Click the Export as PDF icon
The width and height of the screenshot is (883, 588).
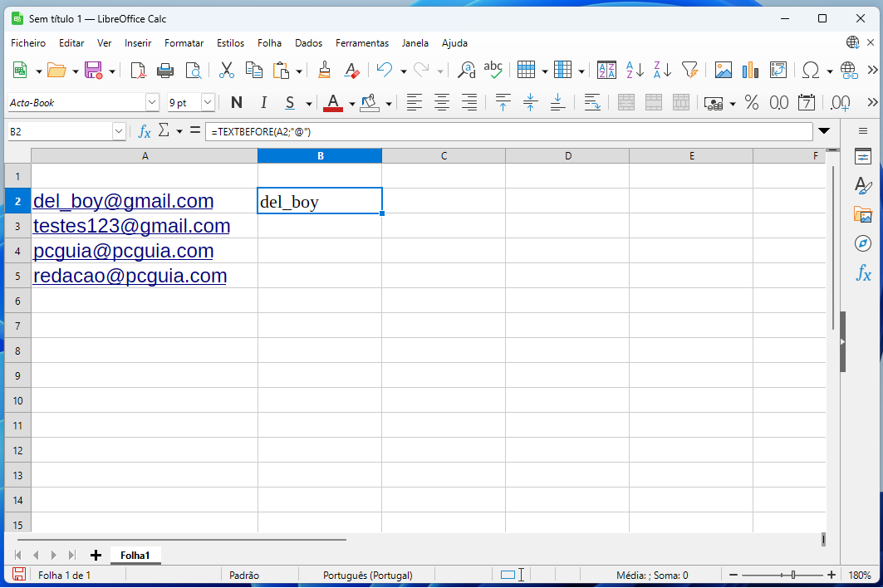[x=138, y=71]
